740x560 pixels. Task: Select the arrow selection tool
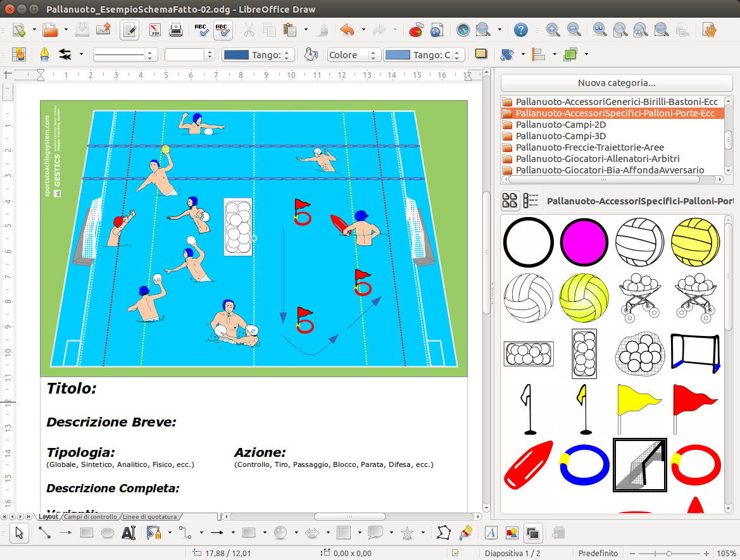coord(20,533)
